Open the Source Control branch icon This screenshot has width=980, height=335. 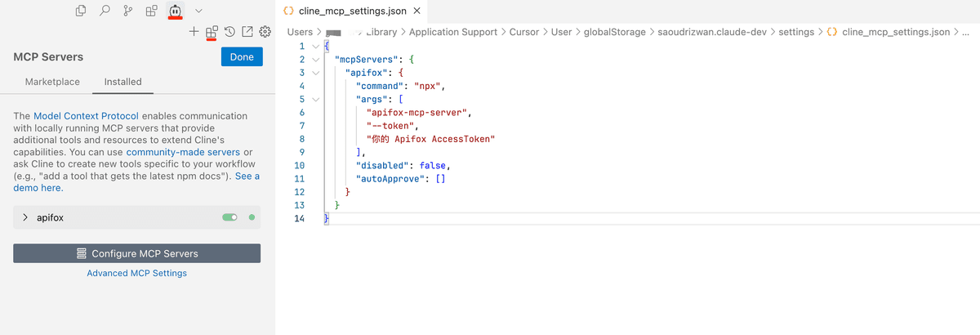pyautogui.click(x=128, y=11)
